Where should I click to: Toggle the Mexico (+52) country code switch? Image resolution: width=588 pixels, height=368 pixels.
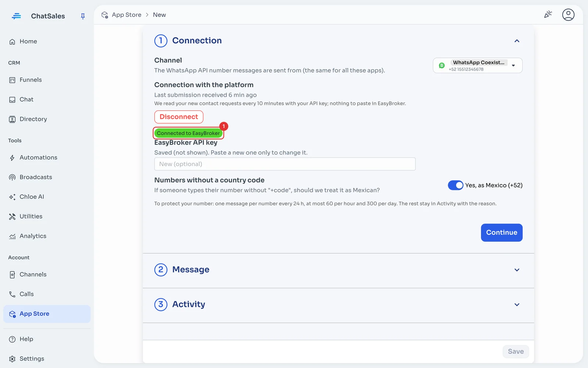click(455, 185)
